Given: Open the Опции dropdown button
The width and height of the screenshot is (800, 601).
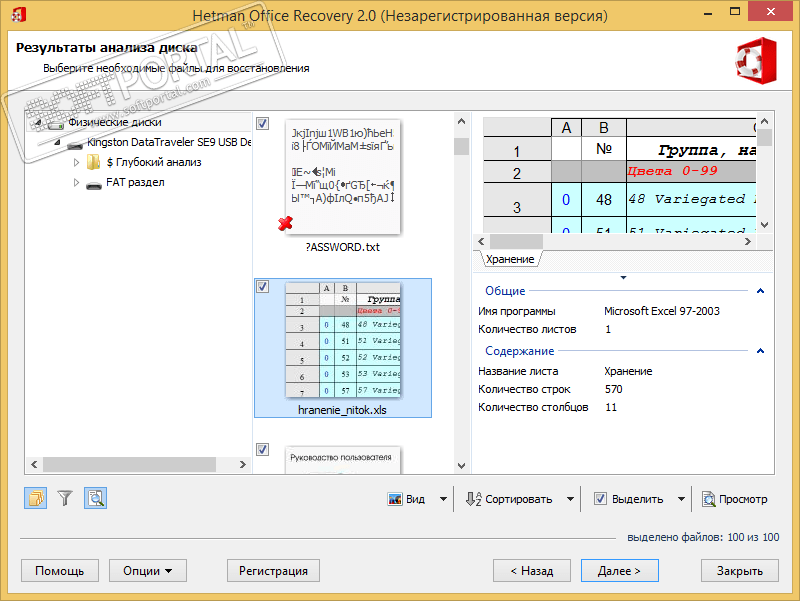Looking at the screenshot, I should point(147,570).
